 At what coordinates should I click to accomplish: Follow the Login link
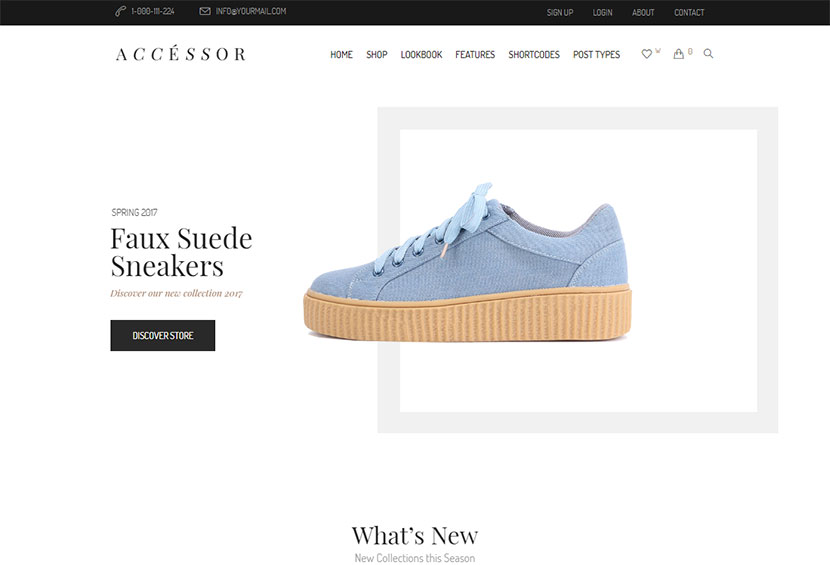point(602,12)
